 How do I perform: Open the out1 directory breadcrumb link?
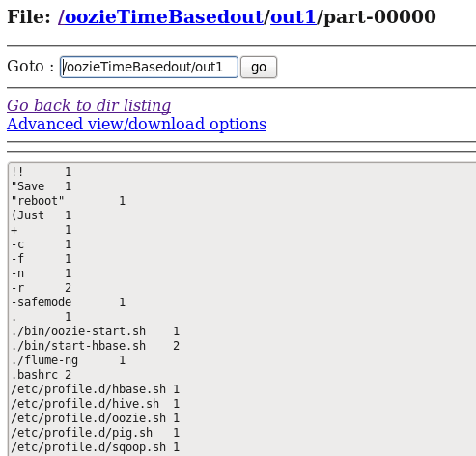pyautogui.click(x=294, y=16)
